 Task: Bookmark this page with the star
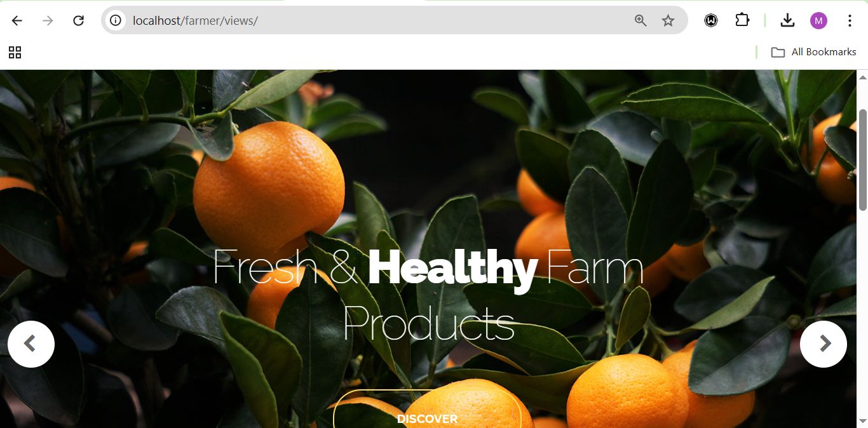(668, 20)
